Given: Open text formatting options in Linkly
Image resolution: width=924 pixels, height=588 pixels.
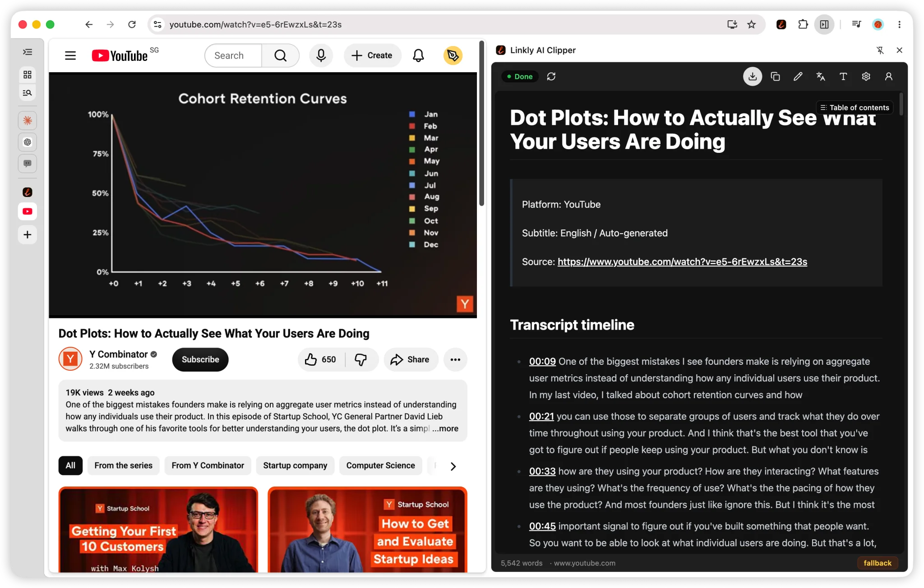Looking at the screenshot, I should pyautogui.click(x=843, y=77).
